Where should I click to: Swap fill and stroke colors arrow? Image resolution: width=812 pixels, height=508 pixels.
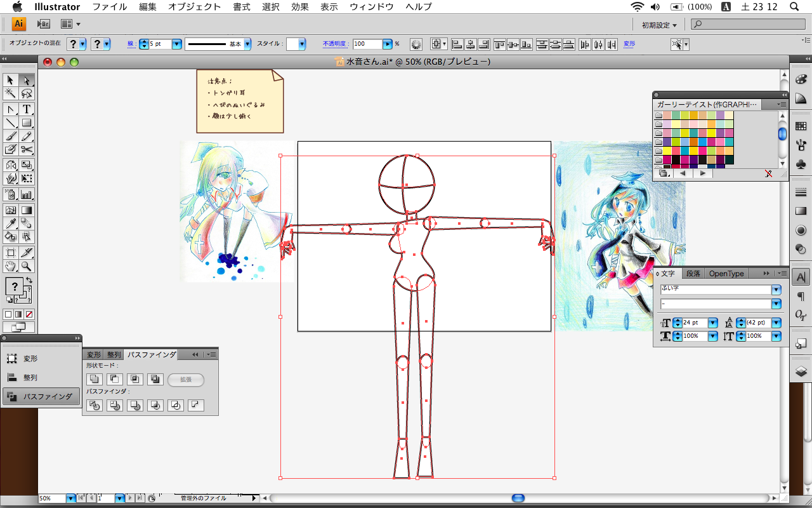click(29, 281)
